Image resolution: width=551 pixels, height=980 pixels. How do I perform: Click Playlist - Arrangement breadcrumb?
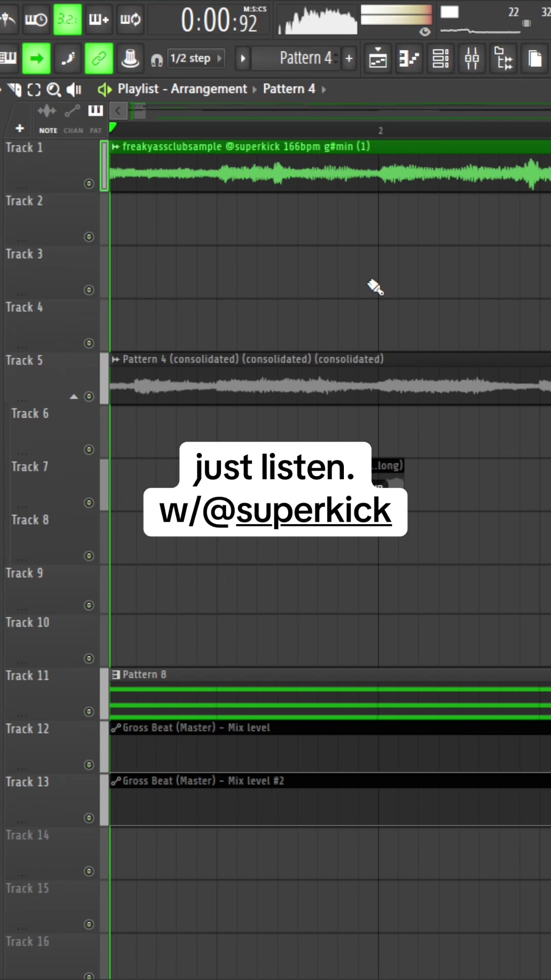pyautogui.click(x=182, y=89)
